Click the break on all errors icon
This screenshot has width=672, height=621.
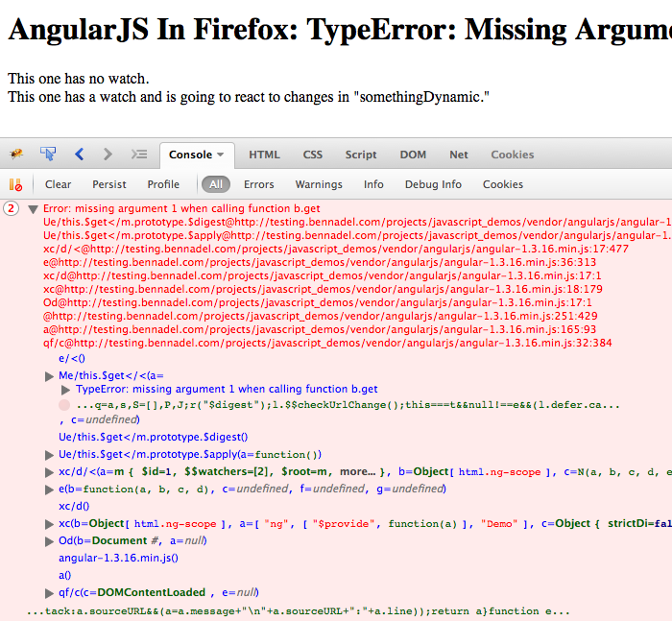pos(15,184)
